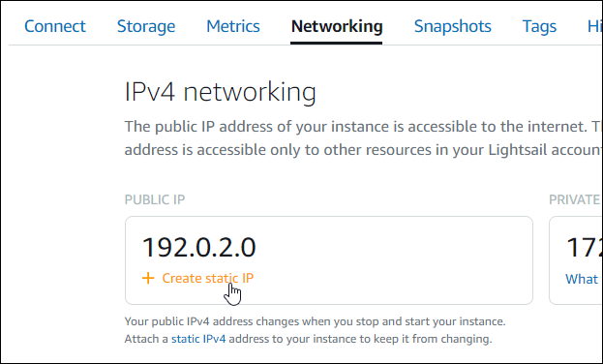Click the 'What' link in the private IP card

[x=582, y=279]
